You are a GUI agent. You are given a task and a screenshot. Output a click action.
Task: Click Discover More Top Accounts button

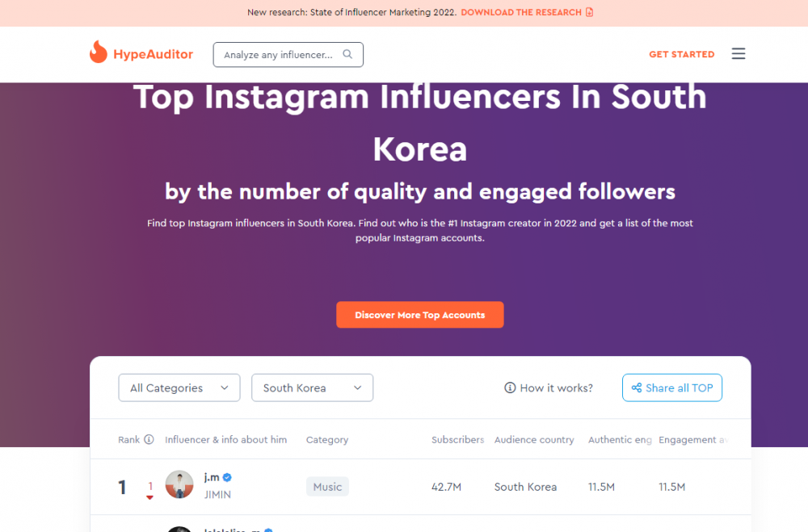pos(420,315)
